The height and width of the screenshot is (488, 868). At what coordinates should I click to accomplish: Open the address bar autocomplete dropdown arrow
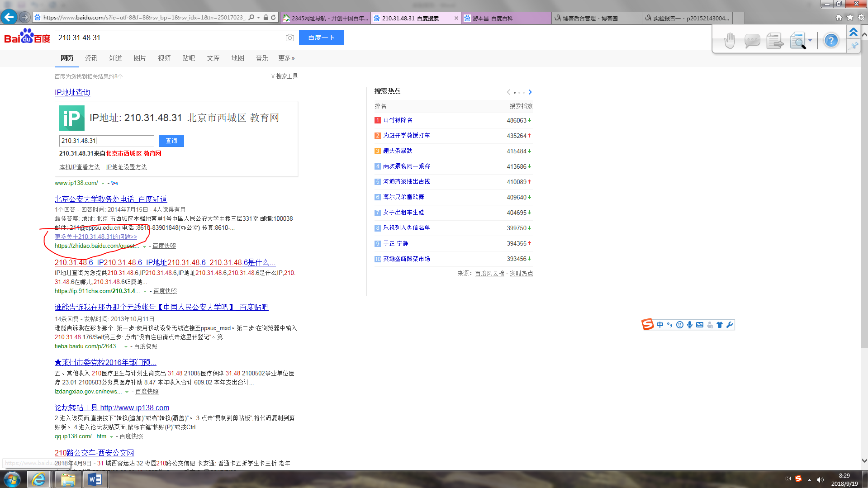[259, 18]
